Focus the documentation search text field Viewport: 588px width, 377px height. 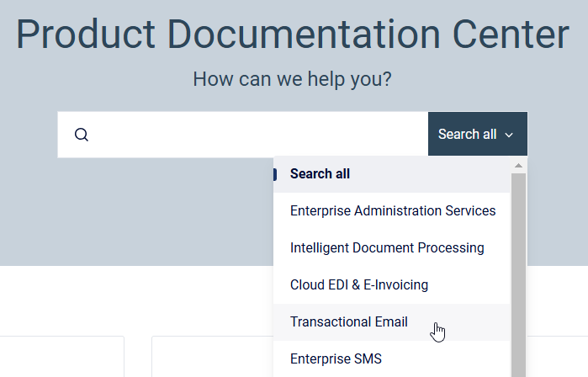[x=242, y=135]
